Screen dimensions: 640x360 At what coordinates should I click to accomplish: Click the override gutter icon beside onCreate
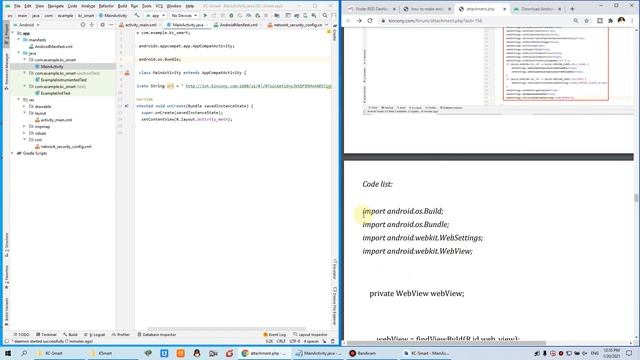[x=127, y=106]
